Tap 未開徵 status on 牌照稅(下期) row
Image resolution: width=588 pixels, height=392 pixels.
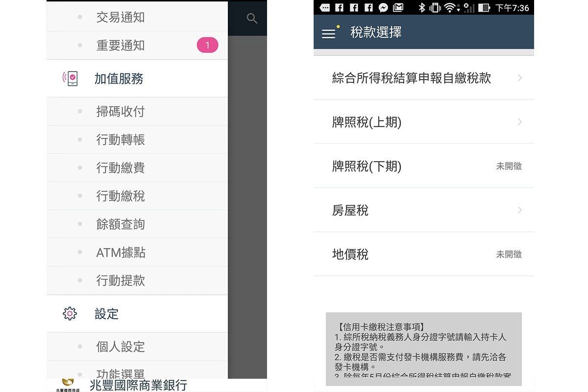pyautogui.click(x=509, y=166)
